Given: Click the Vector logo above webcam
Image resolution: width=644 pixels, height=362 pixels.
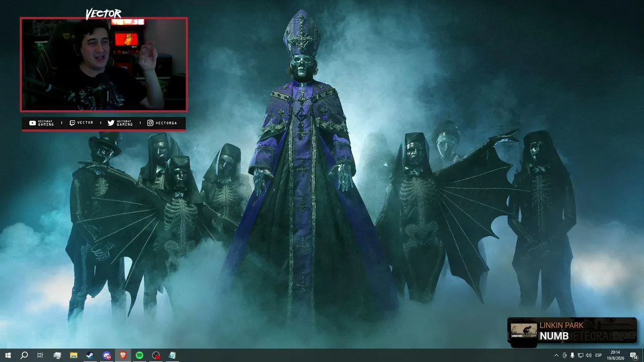Looking at the screenshot, I should (103, 14).
